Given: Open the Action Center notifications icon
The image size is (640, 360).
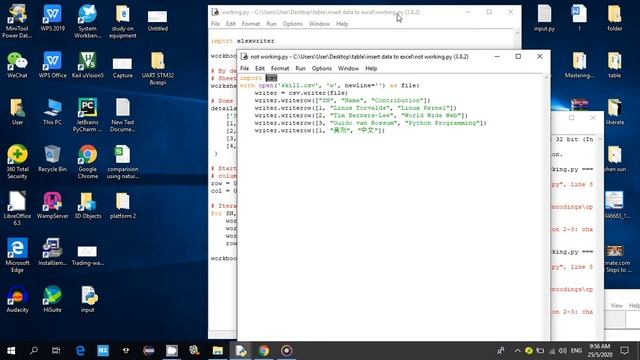Looking at the screenshot, I should pos(624,351).
